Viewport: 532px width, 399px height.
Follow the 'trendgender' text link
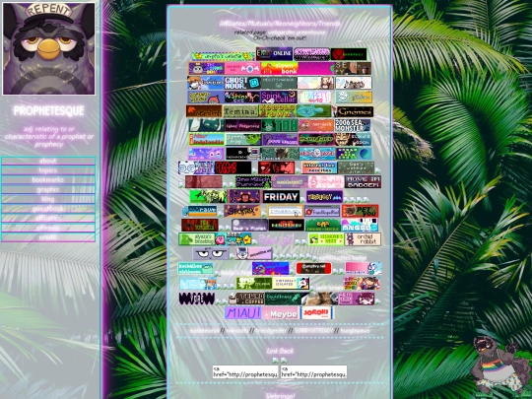(271, 330)
